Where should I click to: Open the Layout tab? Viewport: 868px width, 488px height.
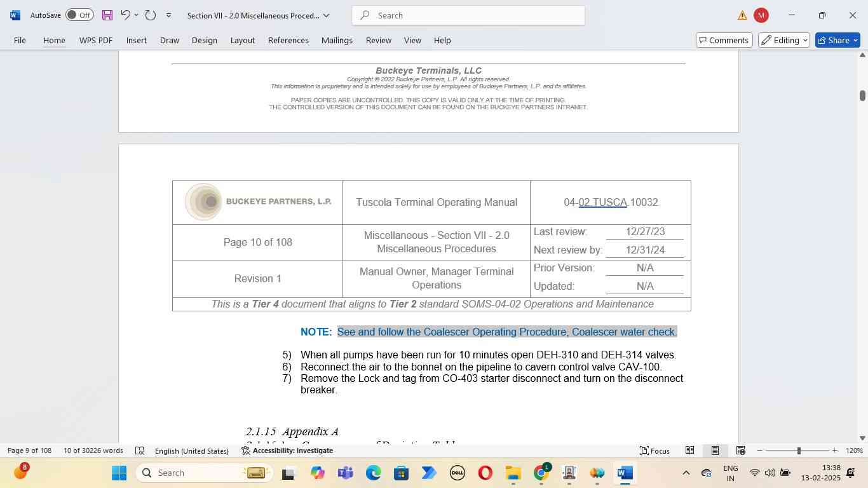[243, 40]
